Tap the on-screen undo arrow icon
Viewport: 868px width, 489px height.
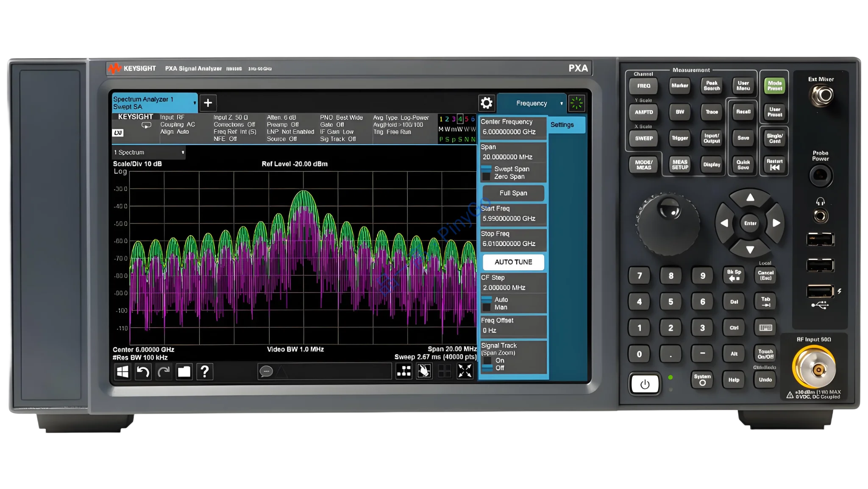point(143,372)
